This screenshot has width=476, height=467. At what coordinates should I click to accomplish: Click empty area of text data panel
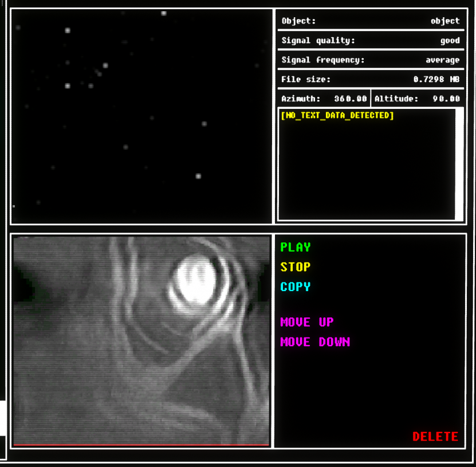(x=367, y=172)
